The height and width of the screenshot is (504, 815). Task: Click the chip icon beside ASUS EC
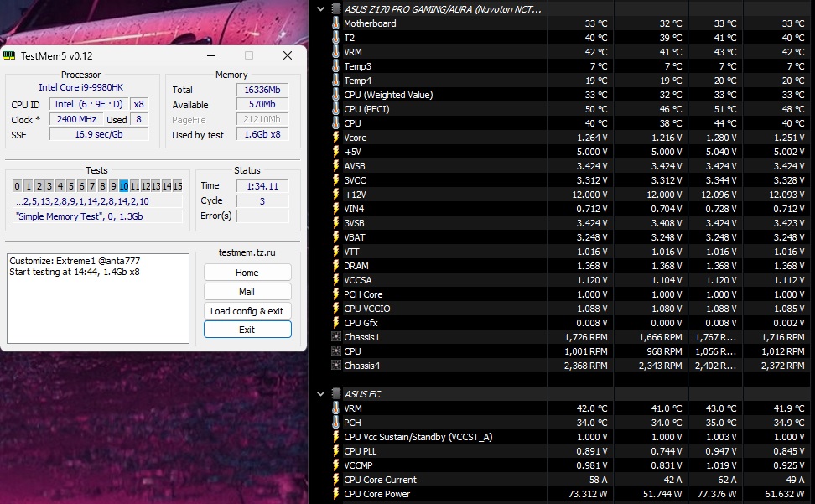pyautogui.click(x=335, y=394)
